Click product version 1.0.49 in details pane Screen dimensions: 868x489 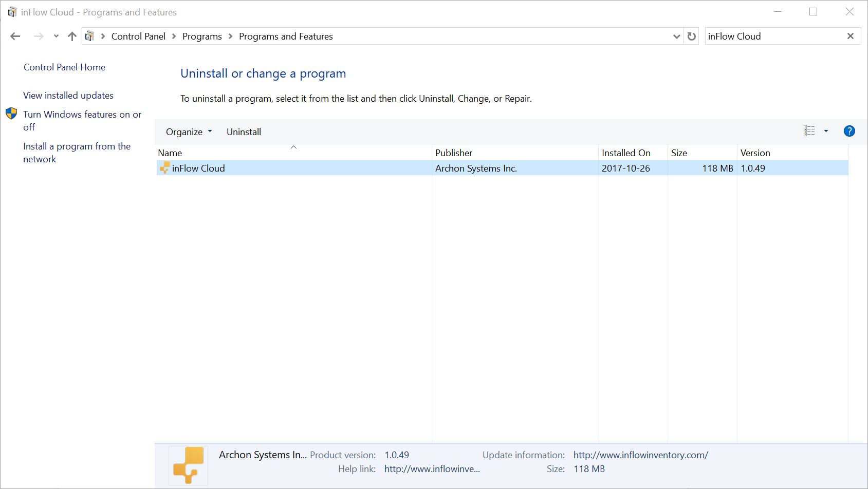click(x=397, y=455)
